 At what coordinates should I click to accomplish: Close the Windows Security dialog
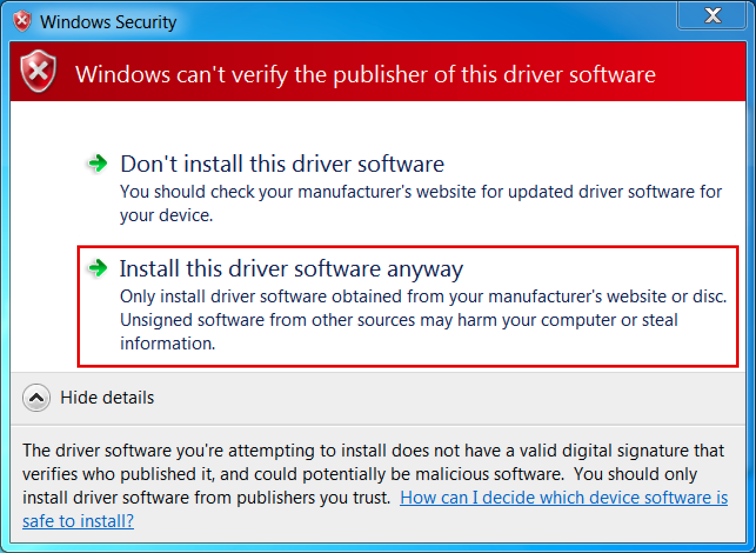712,16
